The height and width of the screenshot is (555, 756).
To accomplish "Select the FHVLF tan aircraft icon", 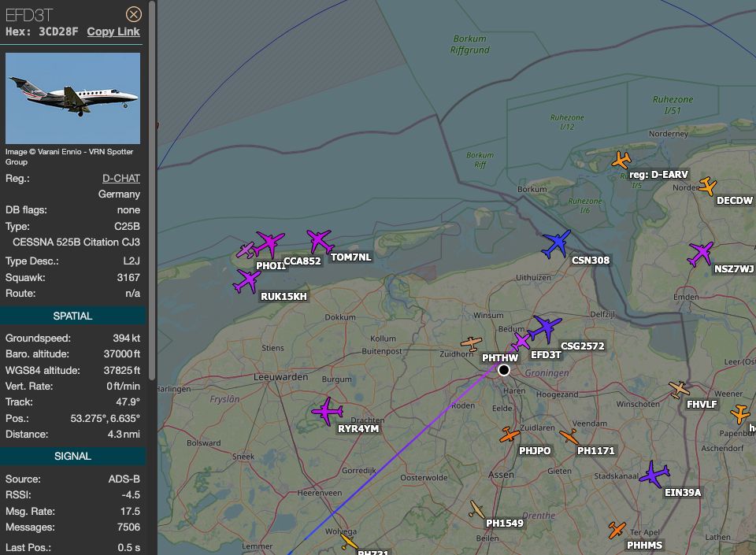I will (x=679, y=389).
